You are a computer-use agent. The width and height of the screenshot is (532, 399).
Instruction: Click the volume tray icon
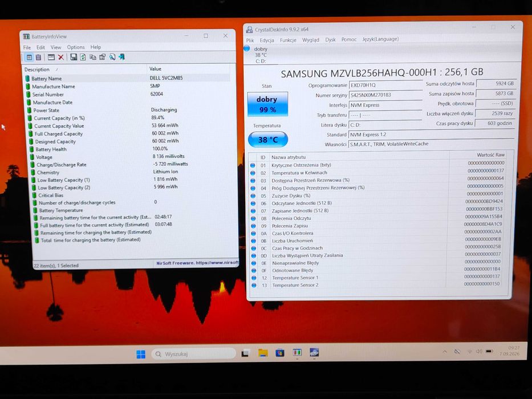479,352
